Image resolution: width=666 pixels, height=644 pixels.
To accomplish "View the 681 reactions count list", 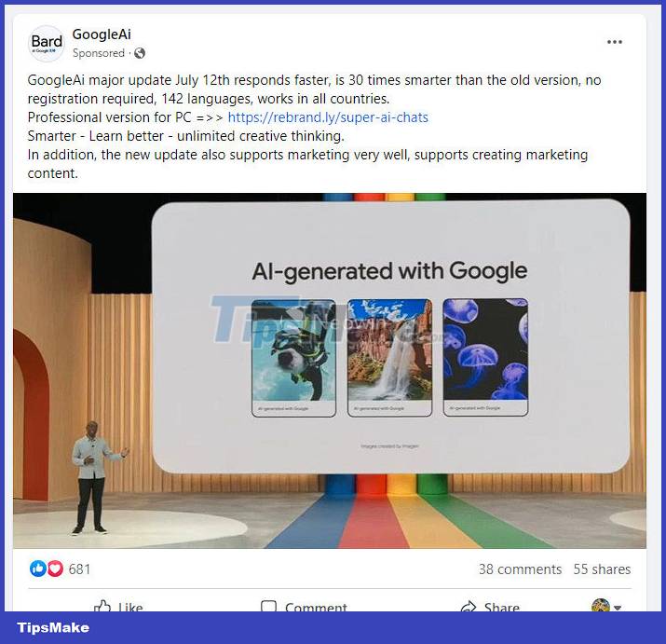I will 79,569.
